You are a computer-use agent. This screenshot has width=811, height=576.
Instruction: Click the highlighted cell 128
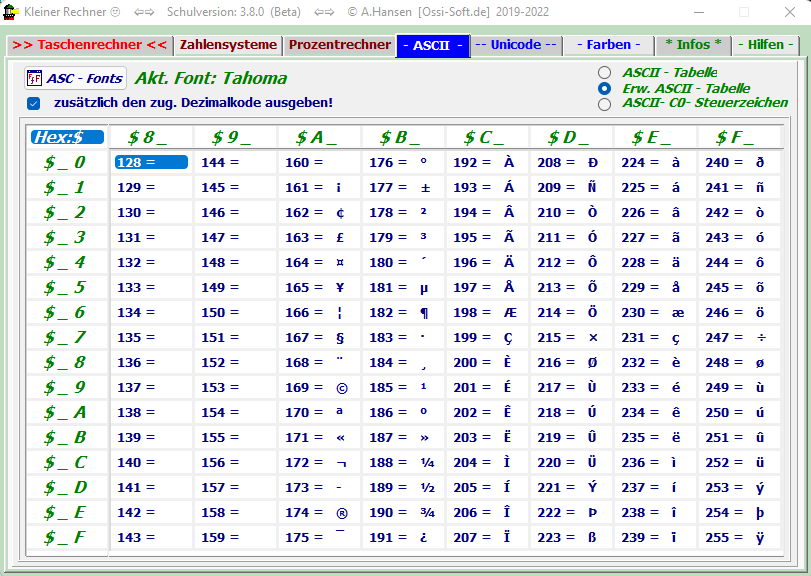(150, 163)
